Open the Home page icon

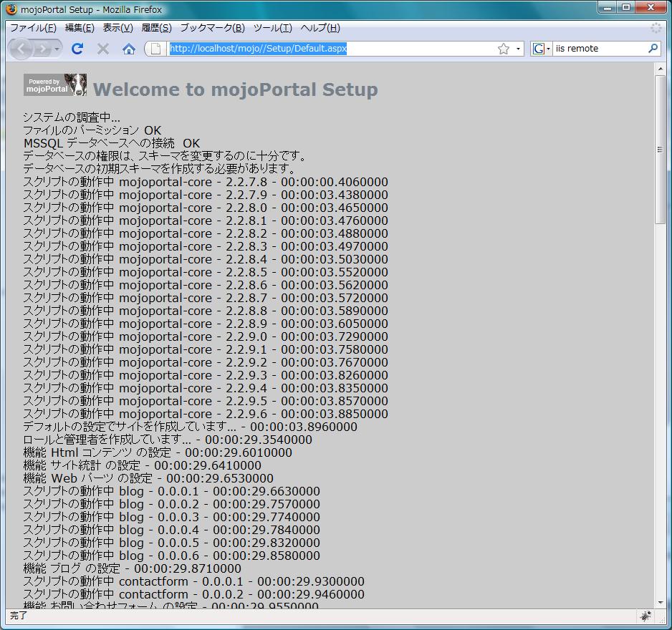click(128, 49)
